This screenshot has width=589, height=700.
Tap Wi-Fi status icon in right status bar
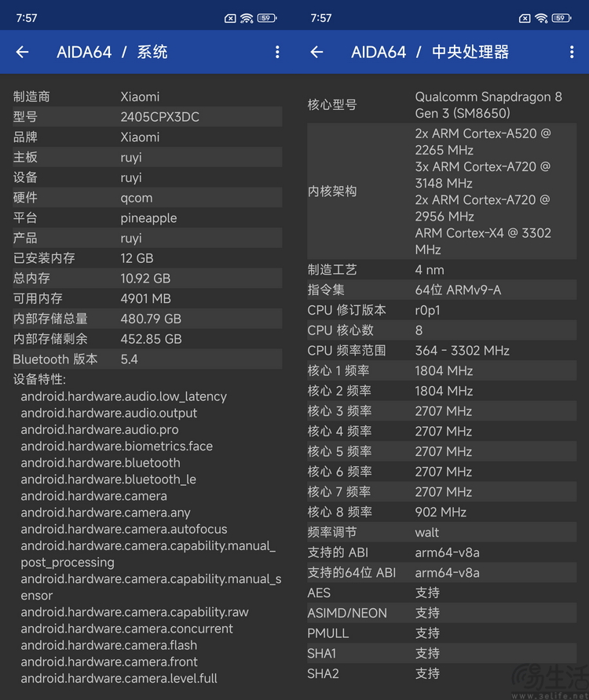[541, 18]
